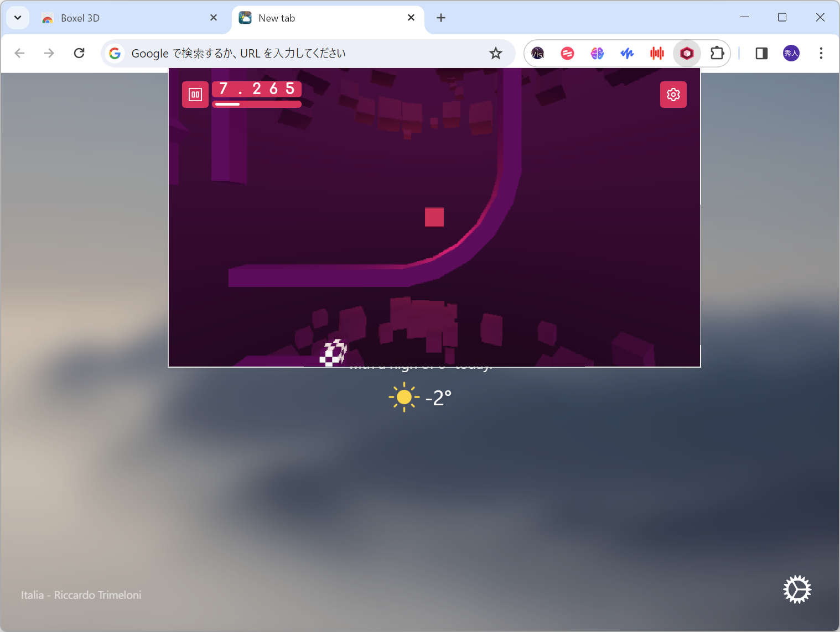Click the Boxel 3D cube extension icon
Image resolution: width=840 pixels, height=632 pixels.
[x=687, y=53]
